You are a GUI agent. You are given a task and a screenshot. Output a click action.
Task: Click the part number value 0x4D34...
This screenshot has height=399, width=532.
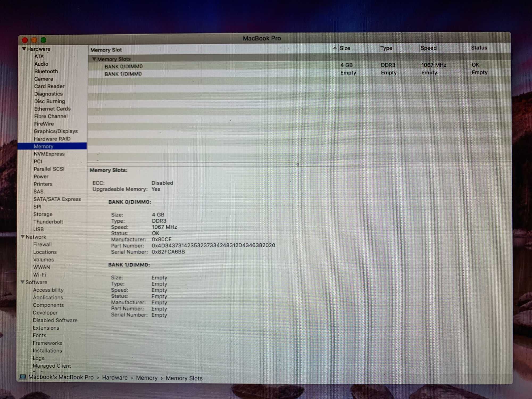point(213,245)
